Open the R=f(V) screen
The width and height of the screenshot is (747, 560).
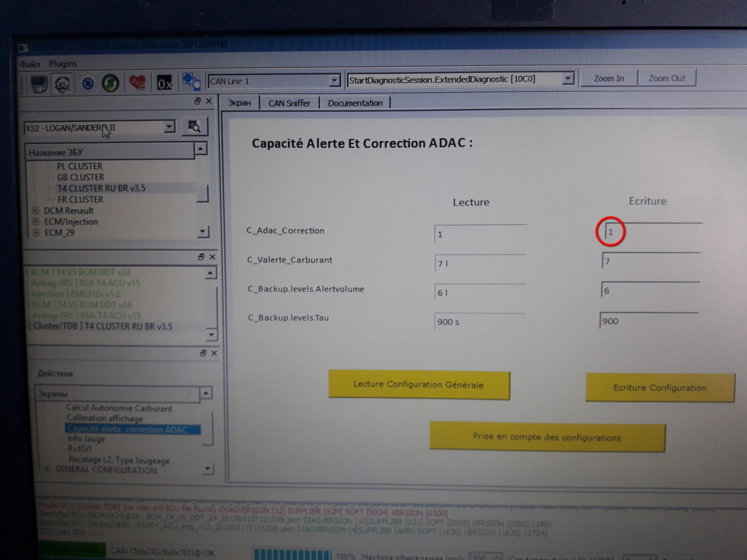point(80,449)
